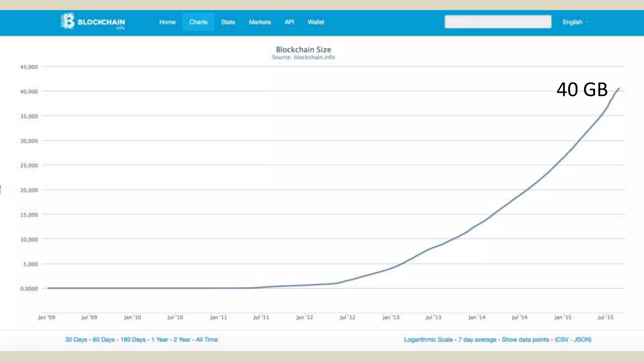Open the Stats page

[228, 22]
